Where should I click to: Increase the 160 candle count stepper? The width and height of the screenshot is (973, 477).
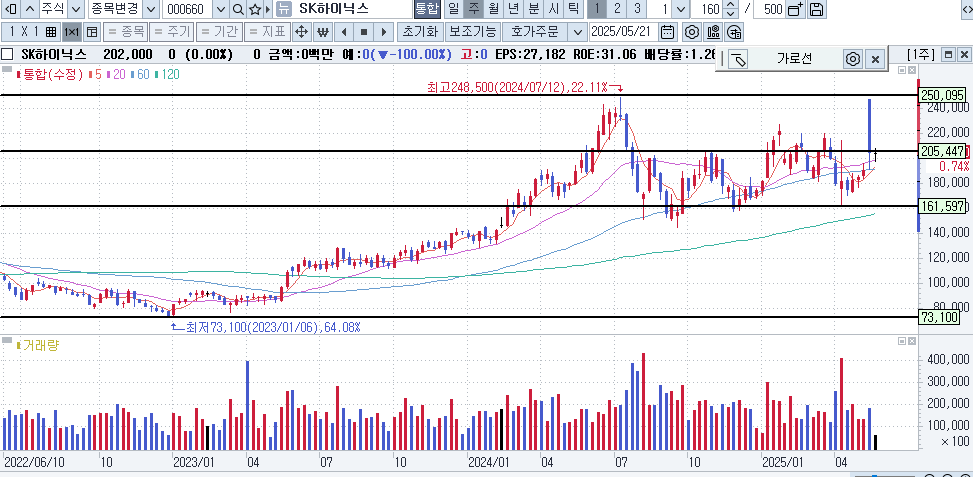(x=730, y=6)
